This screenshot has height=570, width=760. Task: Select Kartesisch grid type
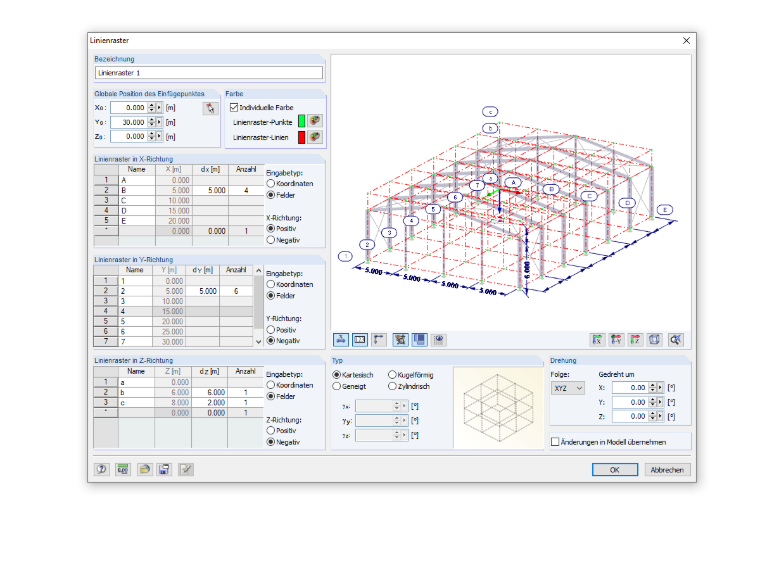[336, 375]
